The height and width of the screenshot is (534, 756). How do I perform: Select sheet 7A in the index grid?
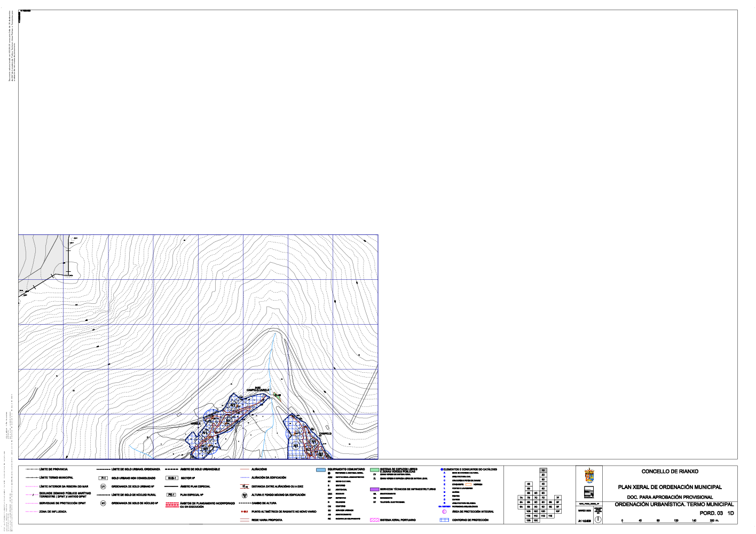click(x=521, y=498)
